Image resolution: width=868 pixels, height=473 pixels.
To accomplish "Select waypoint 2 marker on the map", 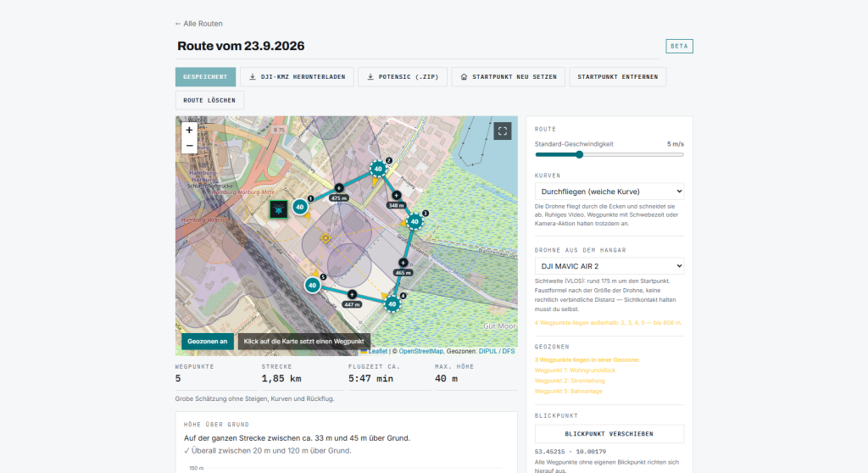I will 378,169.
